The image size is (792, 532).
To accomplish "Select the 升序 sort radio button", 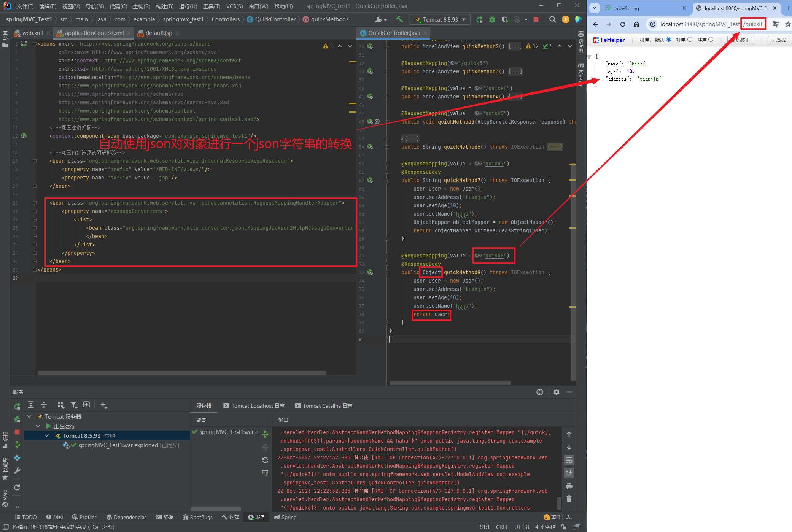I will coord(690,40).
